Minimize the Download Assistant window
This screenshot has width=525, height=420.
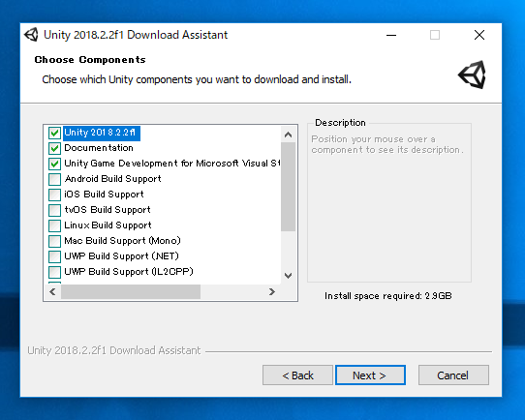[x=391, y=35]
